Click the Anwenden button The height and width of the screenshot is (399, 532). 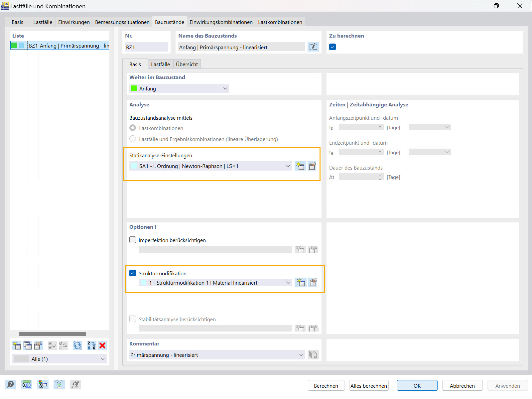click(x=507, y=386)
